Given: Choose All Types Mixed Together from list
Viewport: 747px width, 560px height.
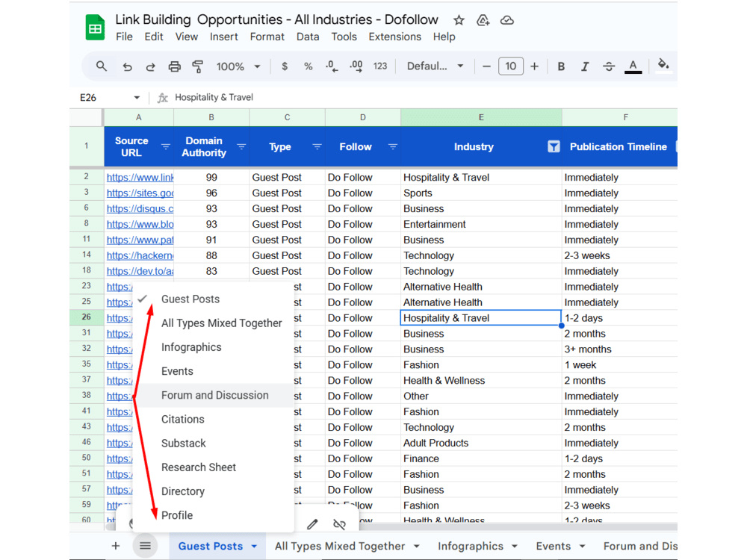Looking at the screenshot, I should click(x=213, y=323).
